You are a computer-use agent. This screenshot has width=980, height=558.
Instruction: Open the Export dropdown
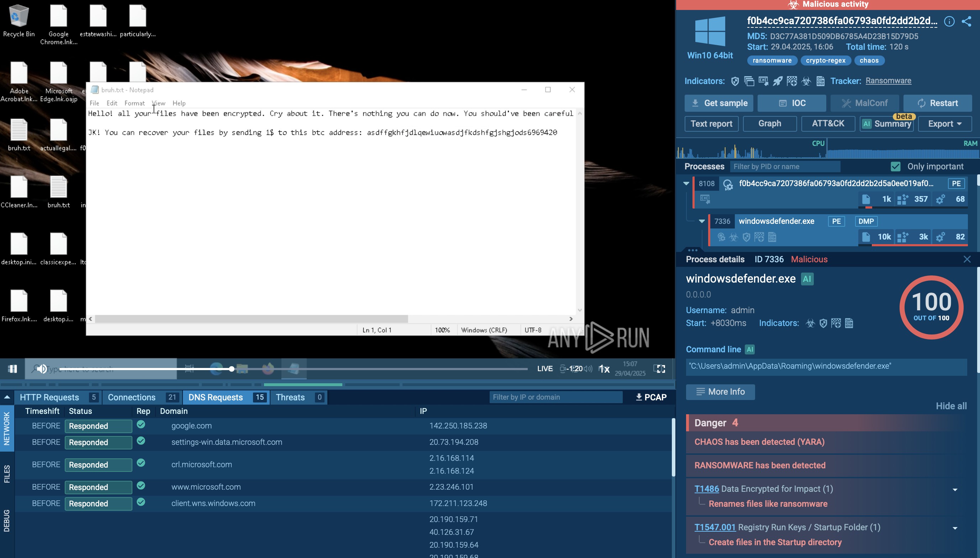pyautogui.click(x=944, y=124)
